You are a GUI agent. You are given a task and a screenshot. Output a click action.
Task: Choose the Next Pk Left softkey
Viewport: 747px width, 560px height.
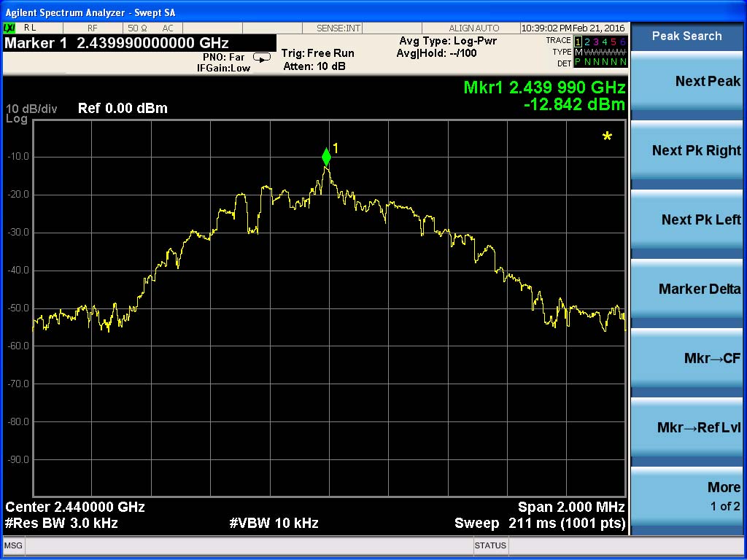[x=687, y=219]
